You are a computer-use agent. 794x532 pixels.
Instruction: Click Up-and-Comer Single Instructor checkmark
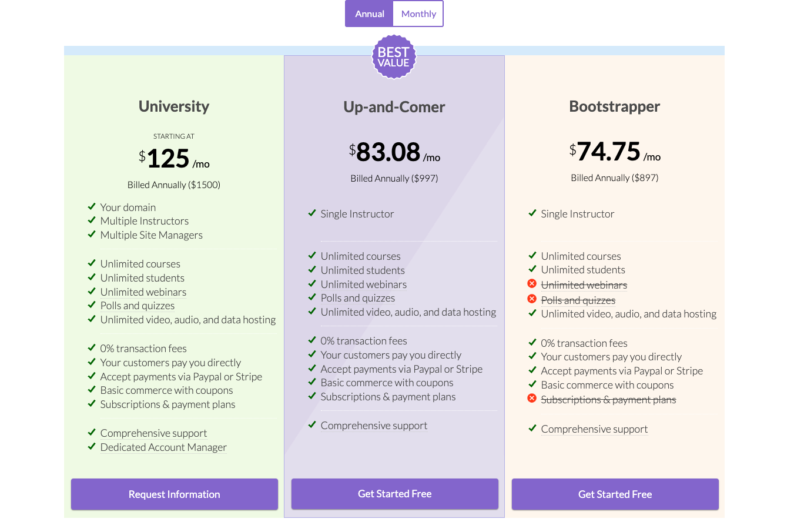312,213
